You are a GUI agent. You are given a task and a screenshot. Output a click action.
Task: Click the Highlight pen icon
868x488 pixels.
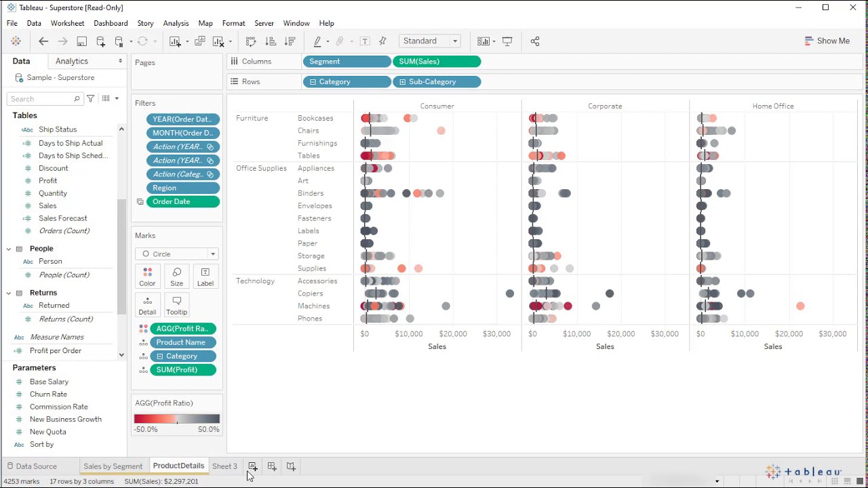pos(317,41)
